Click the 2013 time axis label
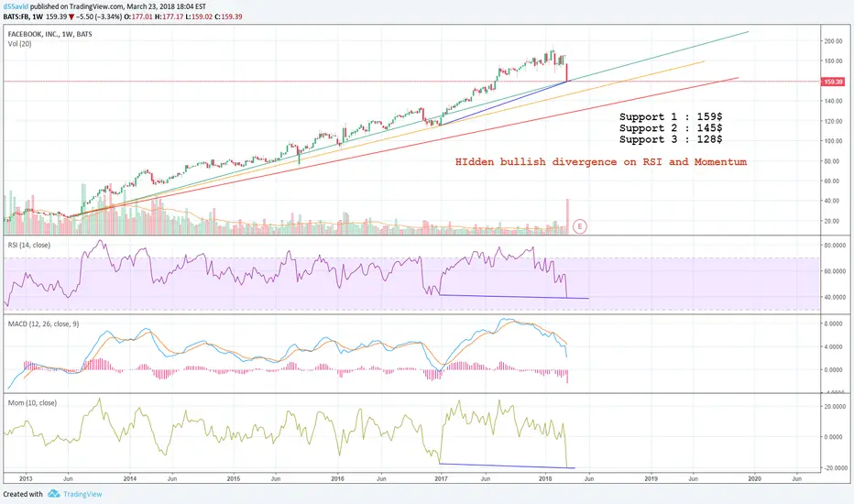 click(x=26, y=479)
